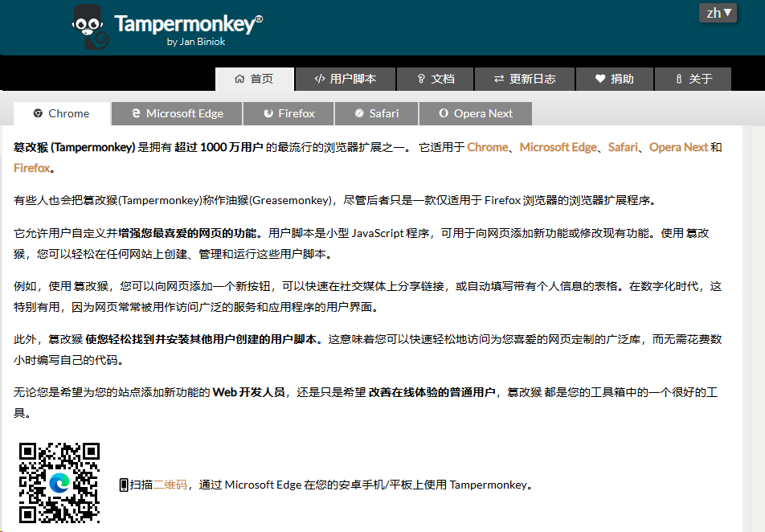765x532 pixels.
Task: Click the bold text '增强您最喜爱的网页的功能'
Action: [187, 233]
